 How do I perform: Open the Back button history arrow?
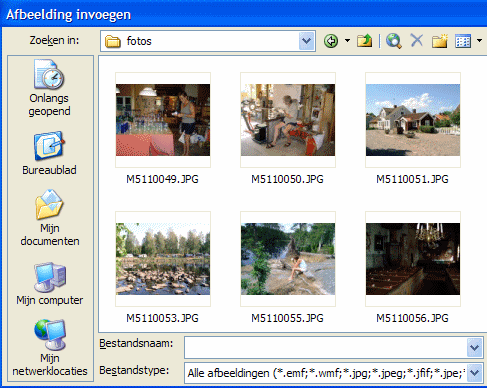(347, 41)
